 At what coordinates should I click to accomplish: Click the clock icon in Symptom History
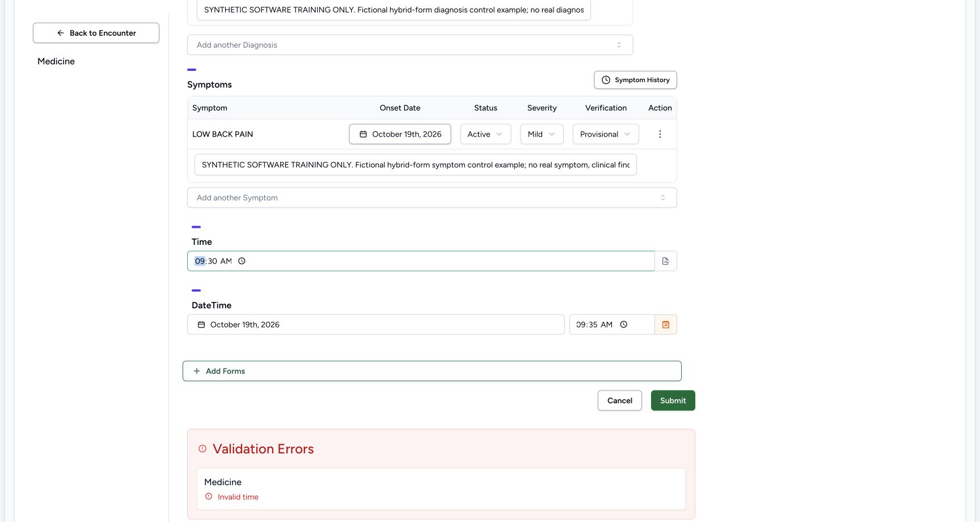[x=606, y=80]
